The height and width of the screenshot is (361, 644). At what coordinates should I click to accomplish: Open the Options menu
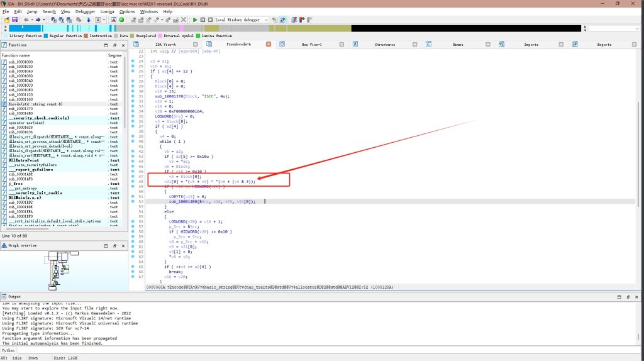(x=127, y=11)
